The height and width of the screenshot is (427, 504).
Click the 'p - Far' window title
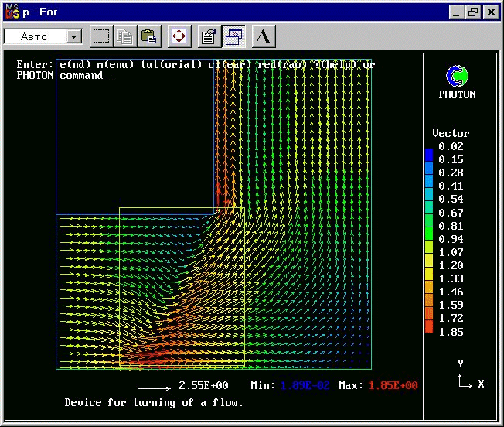(x=40, y=12)
